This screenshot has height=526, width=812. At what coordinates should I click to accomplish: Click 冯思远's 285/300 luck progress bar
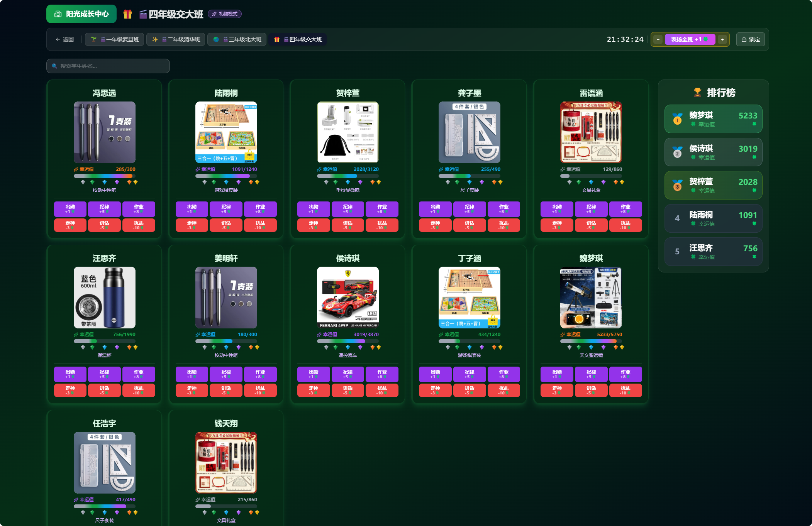[105, 176]
